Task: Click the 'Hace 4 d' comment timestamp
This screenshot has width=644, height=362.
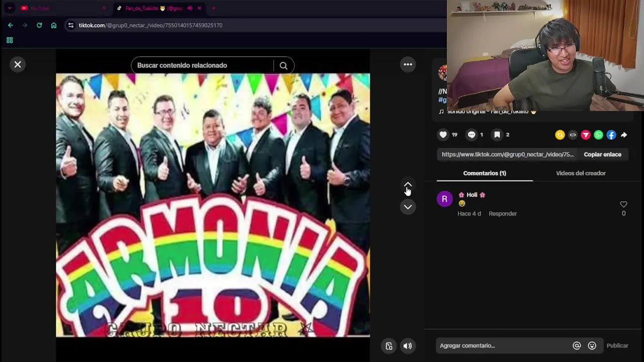Action: pyautogui.click(x=469, y=214)
